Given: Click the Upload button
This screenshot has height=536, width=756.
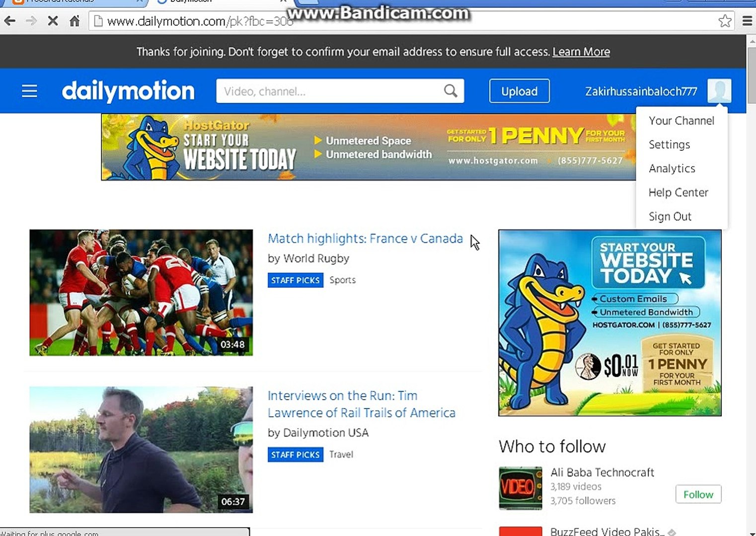Looking at the screenshot, I should tap(519, 91).
